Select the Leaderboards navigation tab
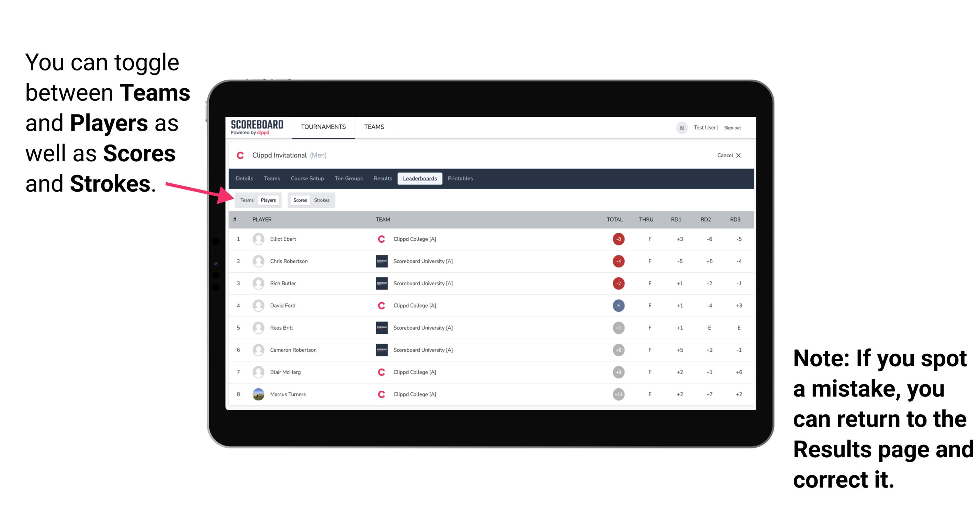Screen dimensions: 980x527 (420, 179)
